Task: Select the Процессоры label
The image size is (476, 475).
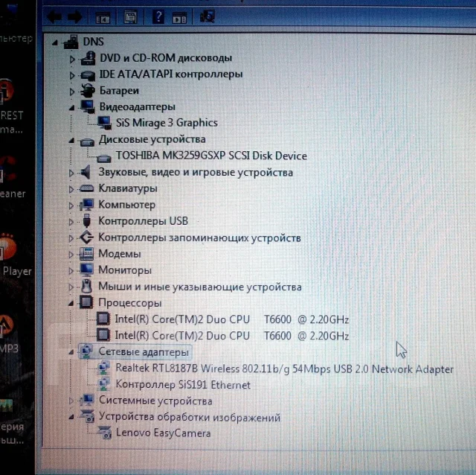Action: click(x=130, y=303)
